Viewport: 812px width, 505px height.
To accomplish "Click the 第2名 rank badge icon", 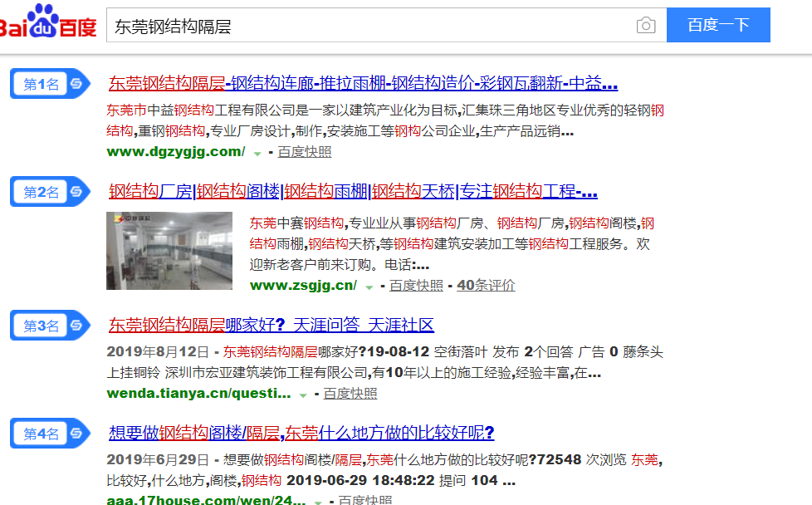I will coord(51,192).
